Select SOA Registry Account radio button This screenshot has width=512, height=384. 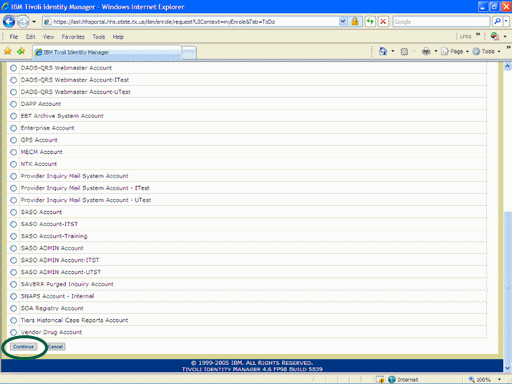click(x=13, y=308)
